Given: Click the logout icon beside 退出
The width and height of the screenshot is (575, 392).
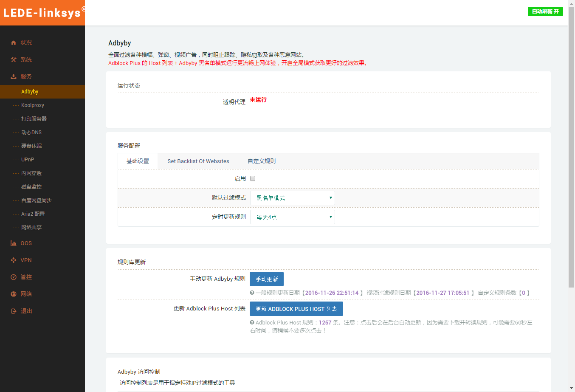Looking at the screenshot, I should coord(14,311).
